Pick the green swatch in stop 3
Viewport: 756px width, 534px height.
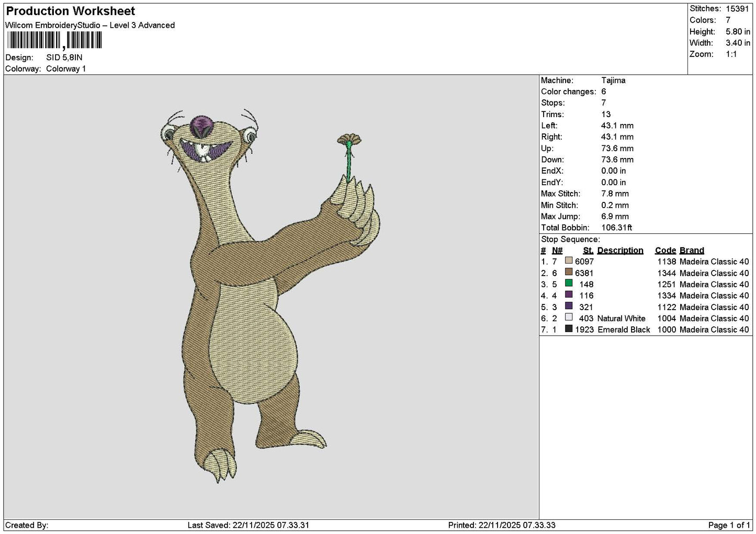point(569,283)
